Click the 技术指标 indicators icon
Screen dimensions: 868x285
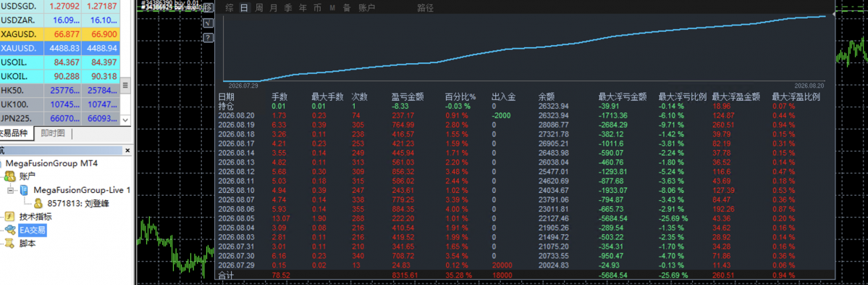[9, 217]
